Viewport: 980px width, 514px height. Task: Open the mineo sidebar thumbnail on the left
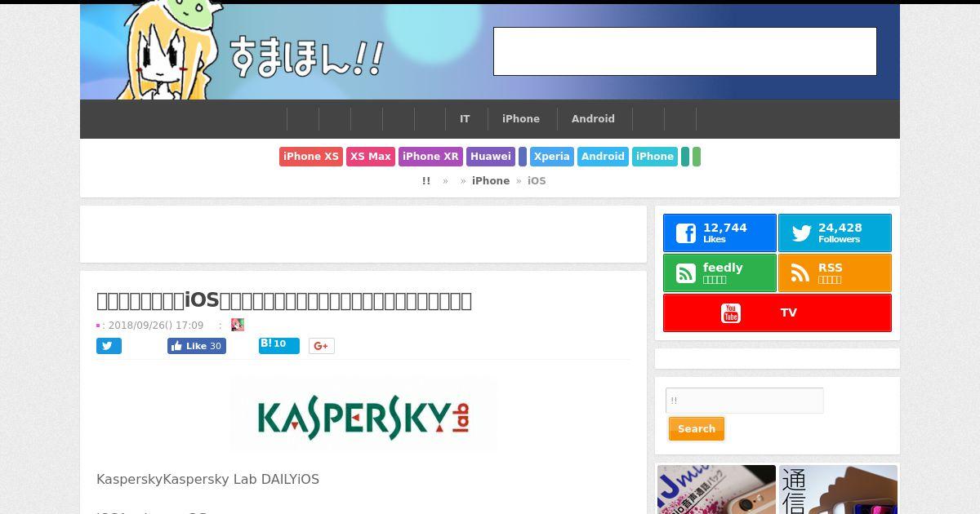click(x=717, y=490)
